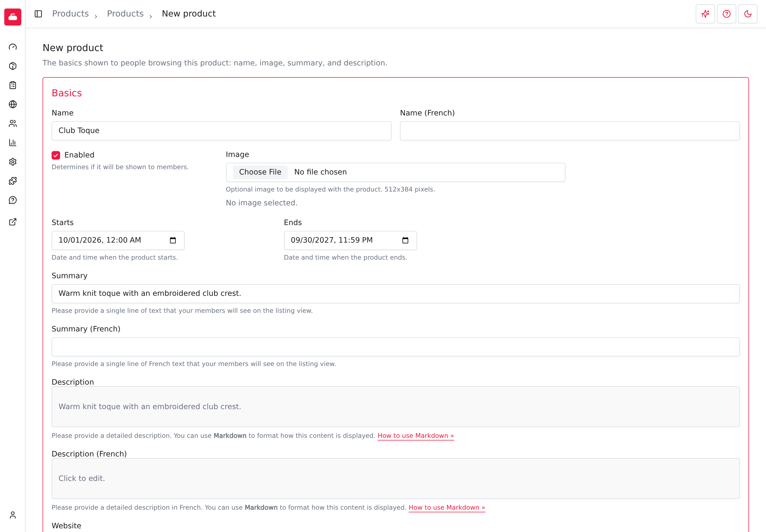This screenshot has height=532, width=766.
Task: Open the settings gear icon in sidebar
Action: tap(13, 162)
